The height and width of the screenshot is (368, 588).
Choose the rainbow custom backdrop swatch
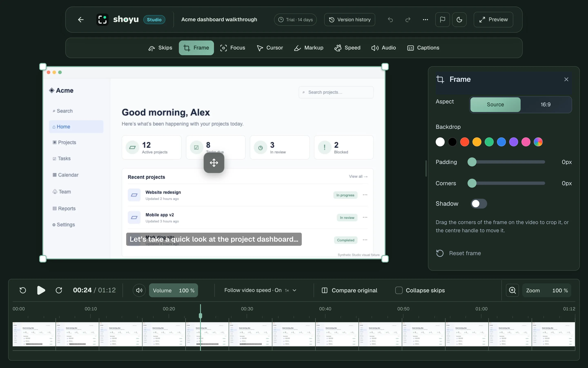[538, 142]
